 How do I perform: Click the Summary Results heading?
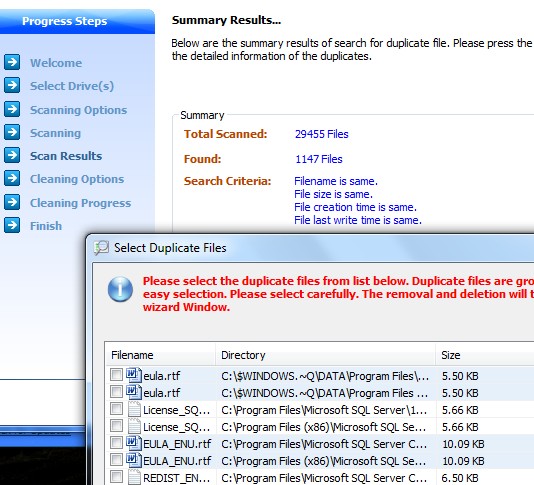pos(226,20)
